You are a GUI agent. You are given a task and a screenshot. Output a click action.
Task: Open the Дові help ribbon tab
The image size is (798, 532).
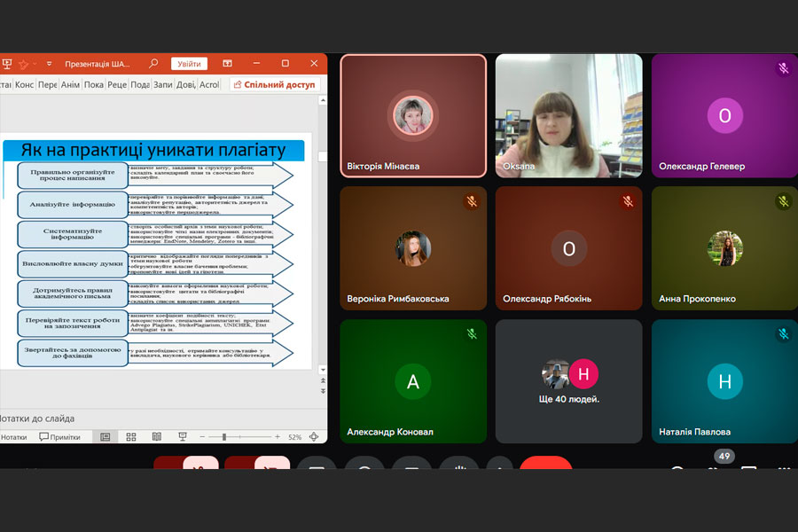click(186, 85)
